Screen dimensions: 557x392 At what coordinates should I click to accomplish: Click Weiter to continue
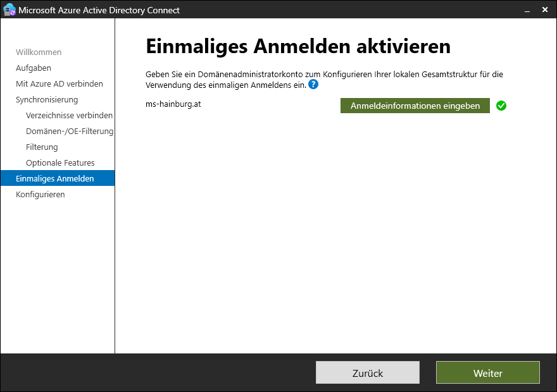[x=487, y=373]
